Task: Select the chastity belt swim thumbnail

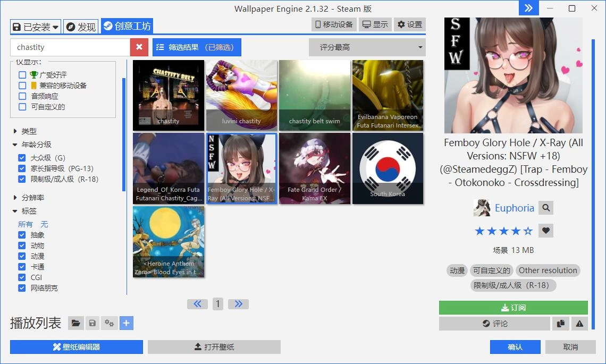Action: coord(315,95)
